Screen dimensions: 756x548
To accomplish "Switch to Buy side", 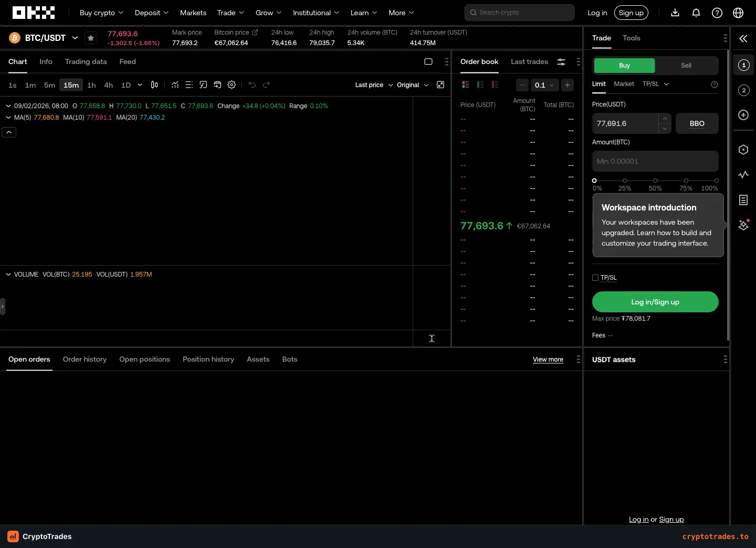I will coord(624,66).
